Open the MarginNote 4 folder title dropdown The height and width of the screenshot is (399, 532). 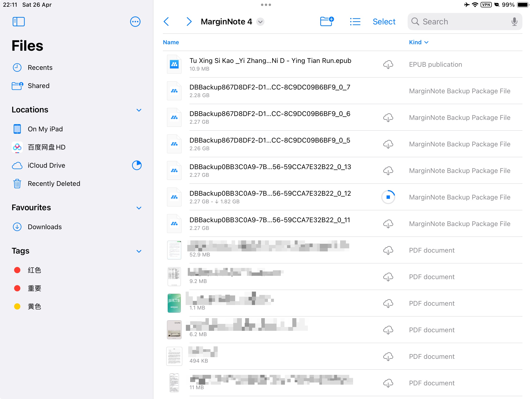[x=260, y=22]
